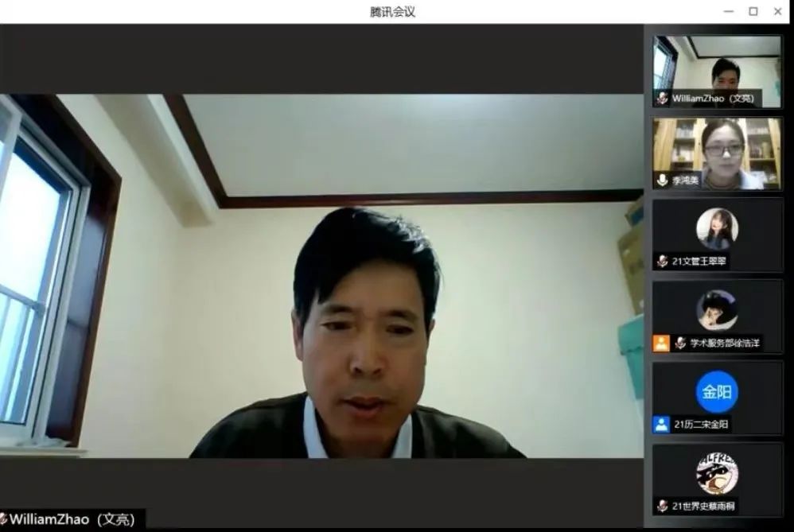Minimize the 腾讯会议 meeting window
The width and height of the screenshot is (794, 532).
click(x=729, y=11)
